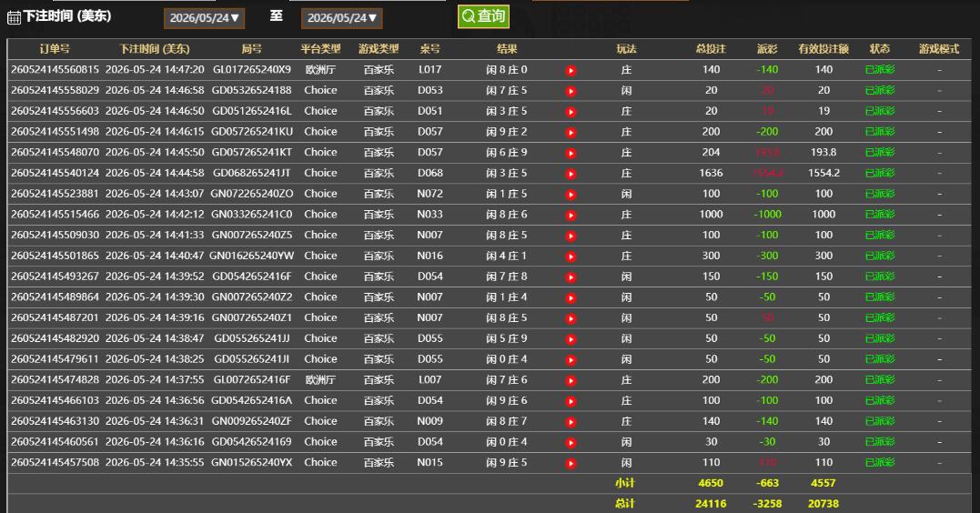
Task: Select round number GL017265240X9
Action: (x=251, y=69)
